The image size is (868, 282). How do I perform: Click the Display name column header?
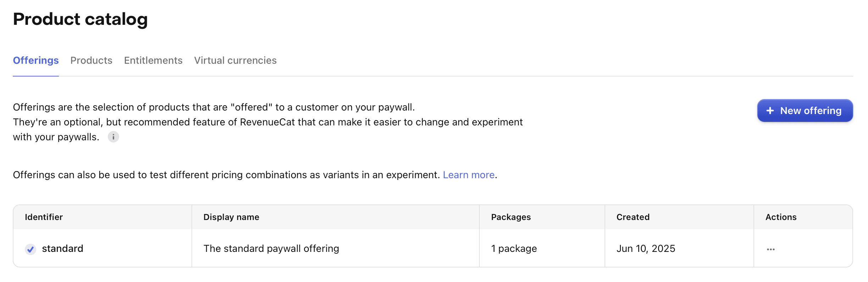[x=231, y=217]
